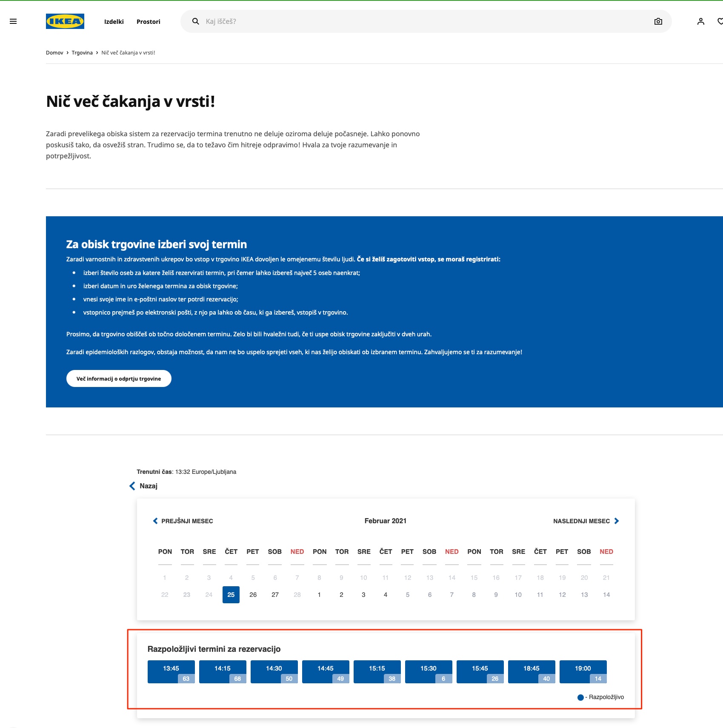Click 'Razpoložljivi termini za rezervacijo' heading
Image resolution: width=723 pixels, height=728 pixels.
(x=214, y=649)
